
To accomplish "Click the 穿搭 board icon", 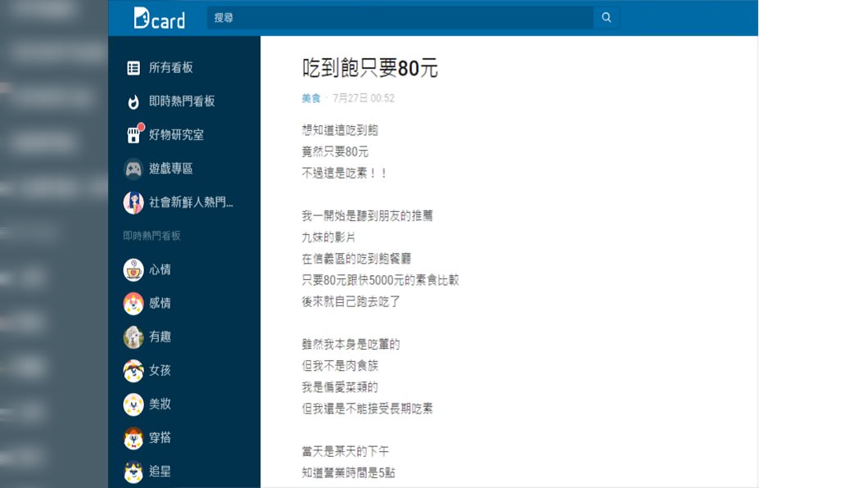I will point(133,438).
